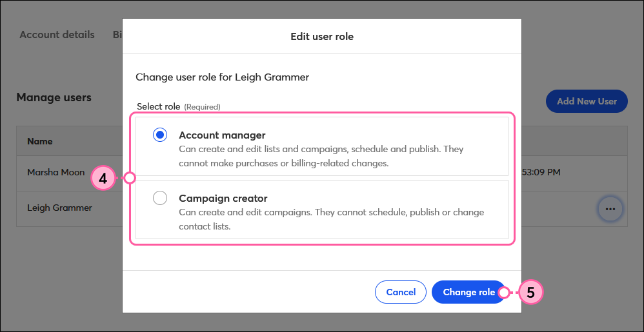Viewport: 644px width, 332px height.
Task: Click the Name column header
Action: (40, 141)
